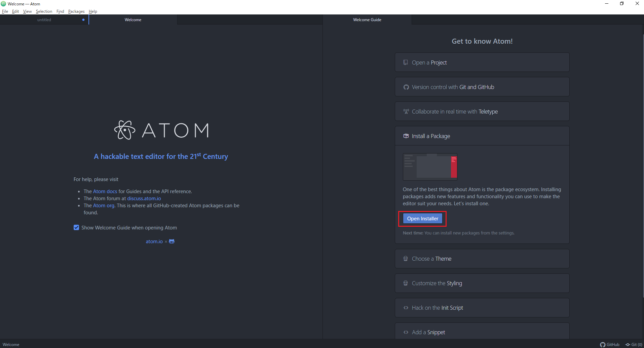This screenshot has height=348, width=644.
Task: Open the discuss.atom.io forum link
Action: [x=144, y=198]
